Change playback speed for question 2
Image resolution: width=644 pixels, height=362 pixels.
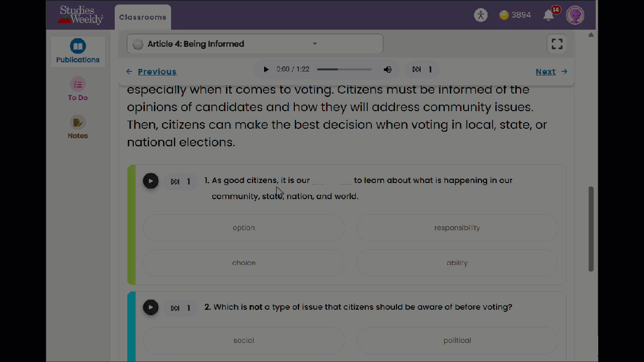pos(180,308)
